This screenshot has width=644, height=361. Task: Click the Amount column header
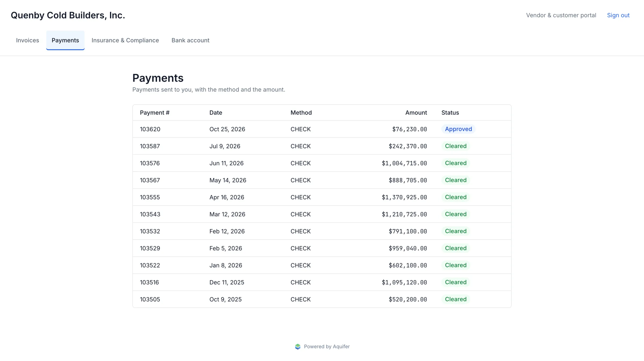[416, 113]
